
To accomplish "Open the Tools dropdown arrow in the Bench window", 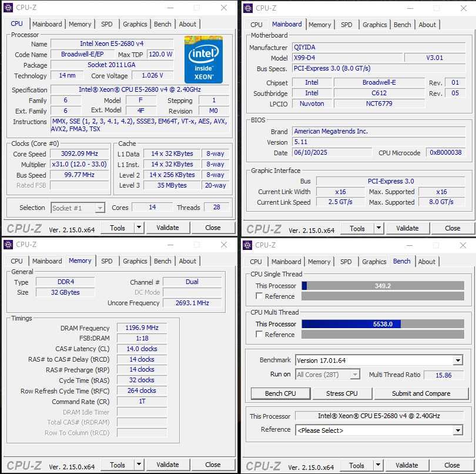I will click(378, 465).
